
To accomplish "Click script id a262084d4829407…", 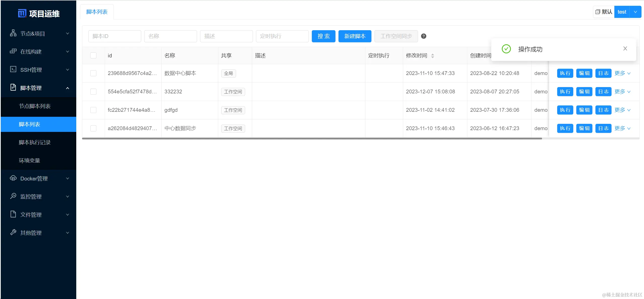I will click(132, 128).
